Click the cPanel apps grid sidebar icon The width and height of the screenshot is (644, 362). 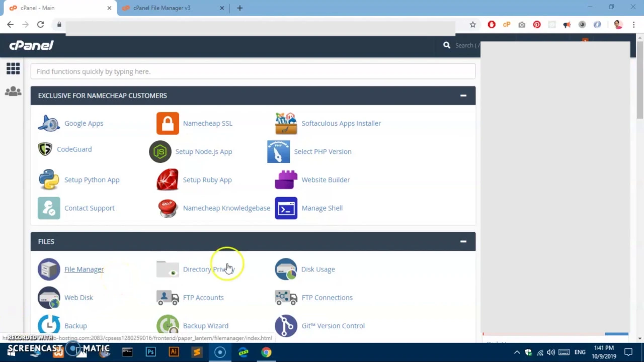tap(13, 68)
